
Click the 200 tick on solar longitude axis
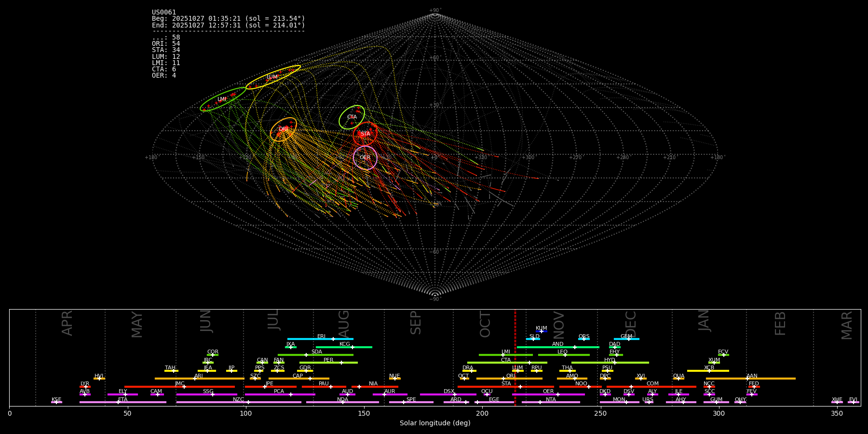(482, 413)
